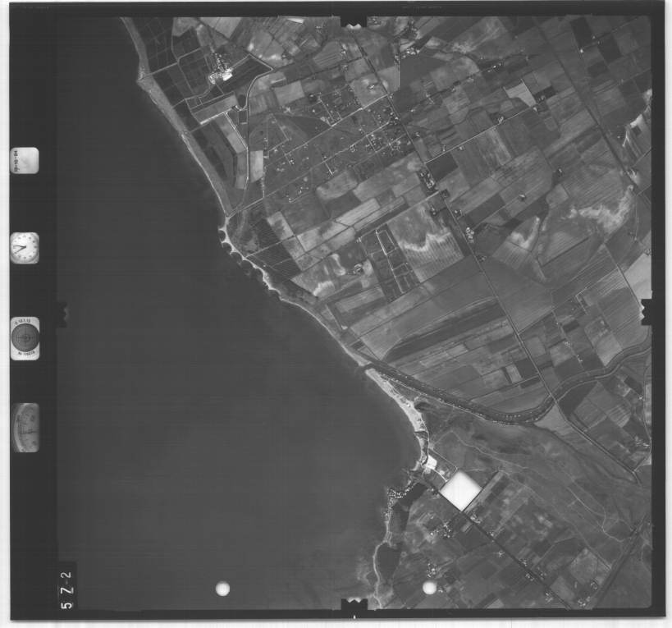The height and width of the screenshot is (628, 672).
Task: Select the left-edge fiducial notch mark
Action: (61, 313)
